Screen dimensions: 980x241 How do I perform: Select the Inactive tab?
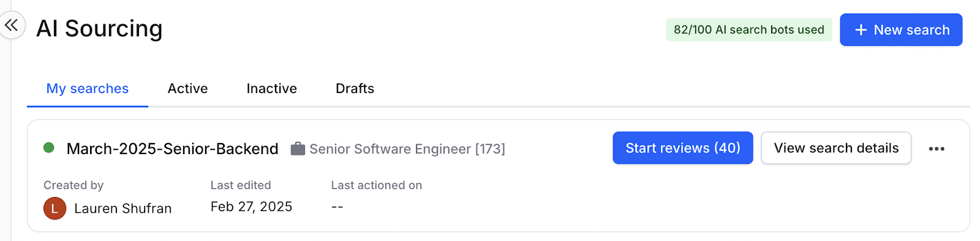tap(271, 89)
